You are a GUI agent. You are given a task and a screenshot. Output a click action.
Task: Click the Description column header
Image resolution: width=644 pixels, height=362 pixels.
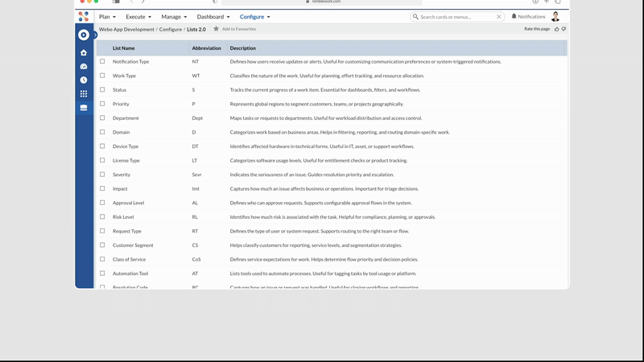(243, 48)
